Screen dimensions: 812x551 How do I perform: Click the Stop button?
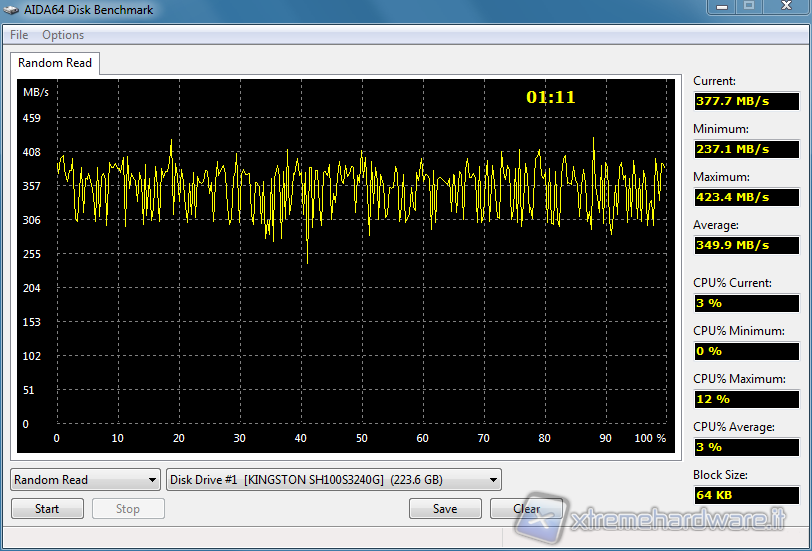click(x=128, y=509)
